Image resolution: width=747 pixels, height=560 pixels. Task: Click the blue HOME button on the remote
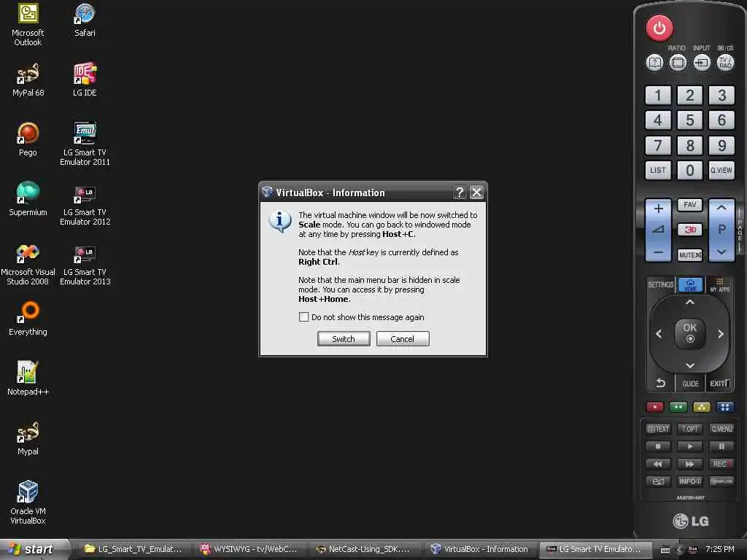[690, 285]
